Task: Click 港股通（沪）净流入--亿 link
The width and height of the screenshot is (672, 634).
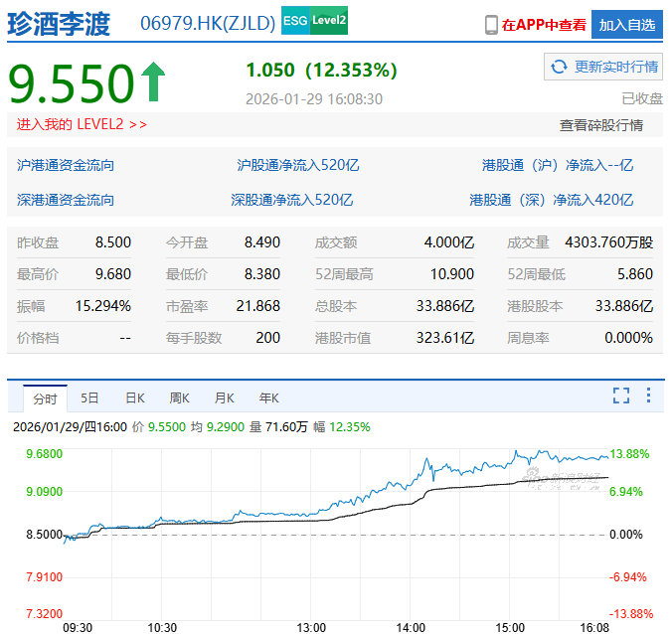Action: click(x=558, y=165)
